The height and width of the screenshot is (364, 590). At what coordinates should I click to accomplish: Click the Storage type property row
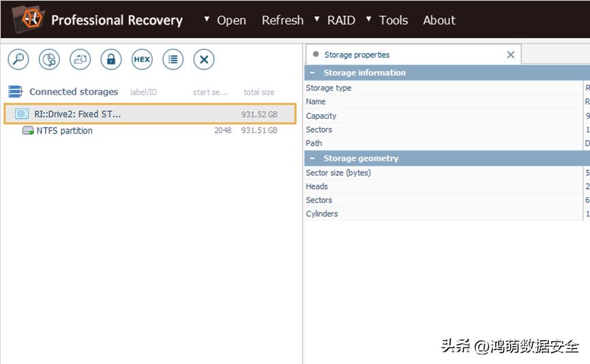(447, 88)
